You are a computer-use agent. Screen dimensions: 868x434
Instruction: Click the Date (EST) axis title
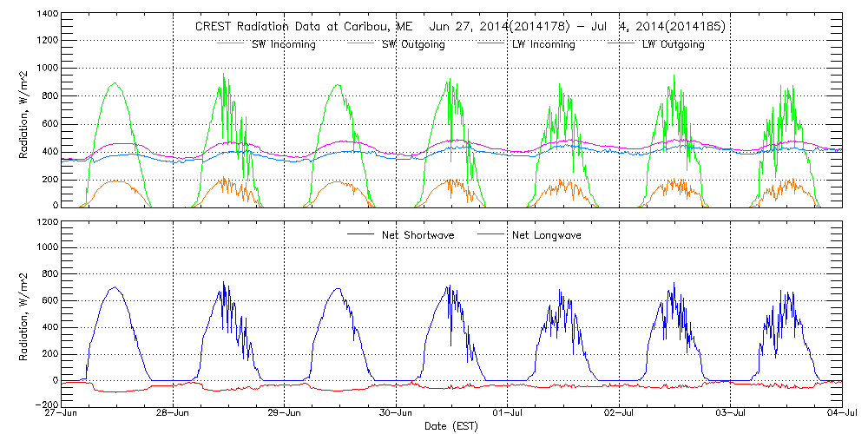tap(451, 426)
